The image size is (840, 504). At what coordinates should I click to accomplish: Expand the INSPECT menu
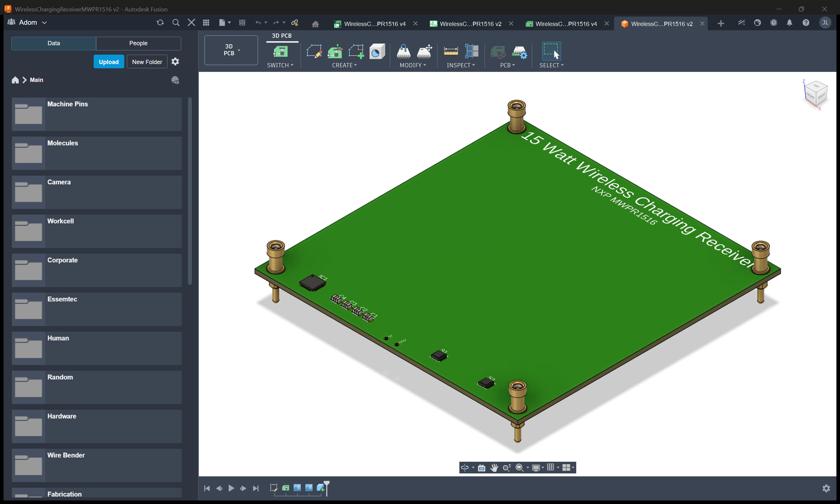[x=461, y=65]
